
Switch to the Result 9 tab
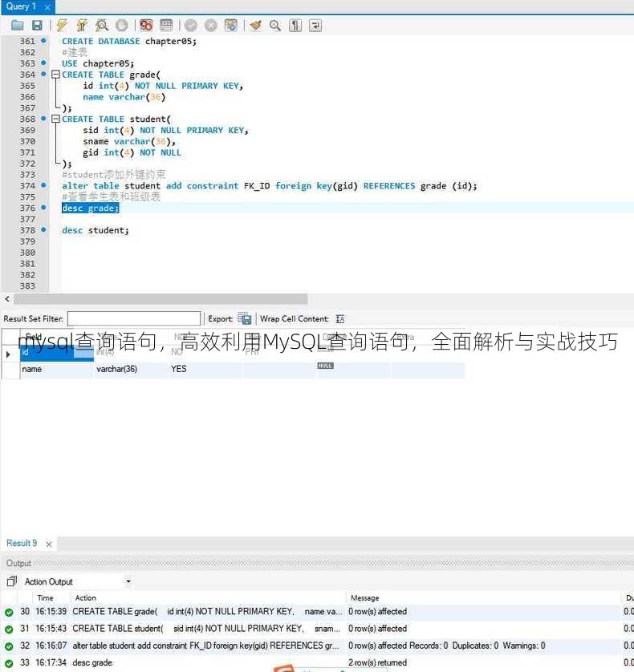pyautogui.click(x=22, y=543)
